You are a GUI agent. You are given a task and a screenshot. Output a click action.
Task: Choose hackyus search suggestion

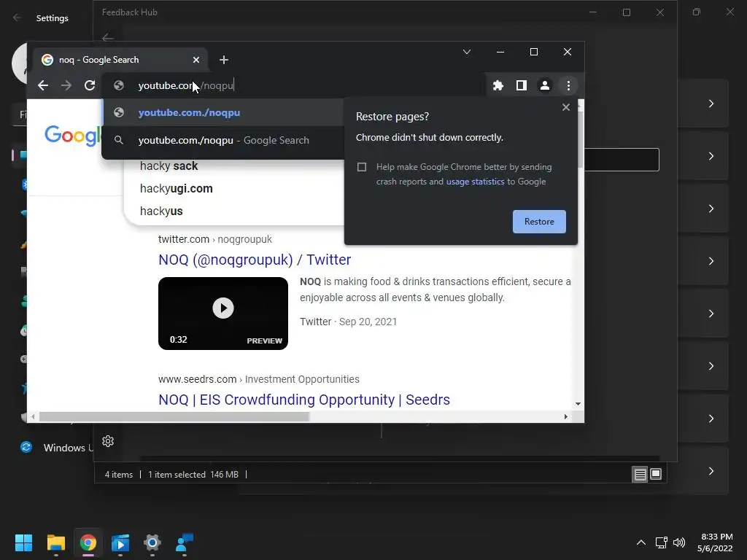tap(161, 211)
